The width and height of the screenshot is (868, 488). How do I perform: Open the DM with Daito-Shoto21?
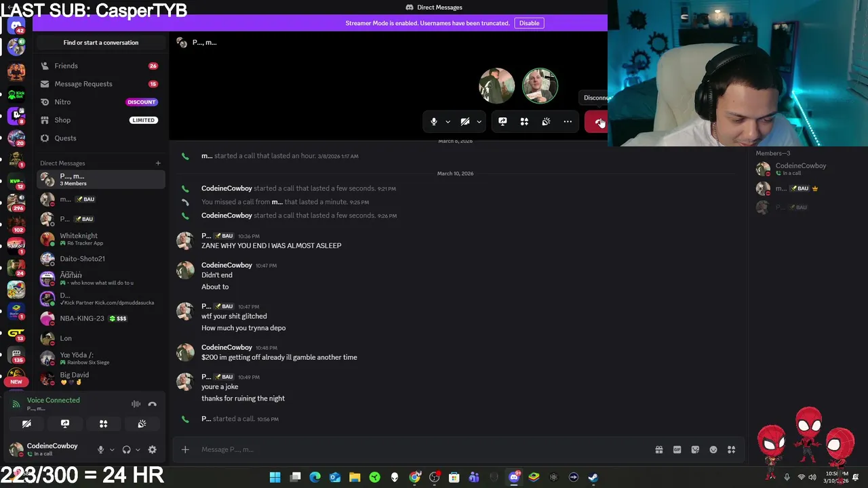pyautogui.click(x=100, y=259)
